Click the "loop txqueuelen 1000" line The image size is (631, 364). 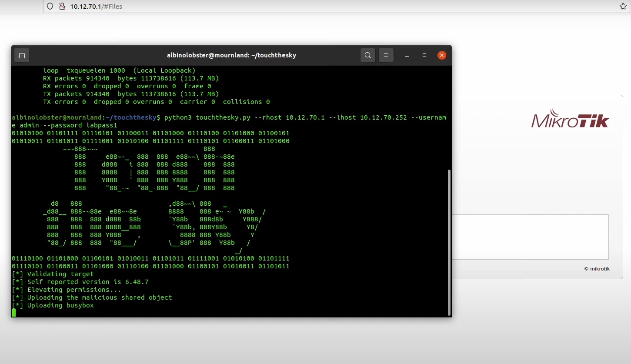tap(119, 70)
